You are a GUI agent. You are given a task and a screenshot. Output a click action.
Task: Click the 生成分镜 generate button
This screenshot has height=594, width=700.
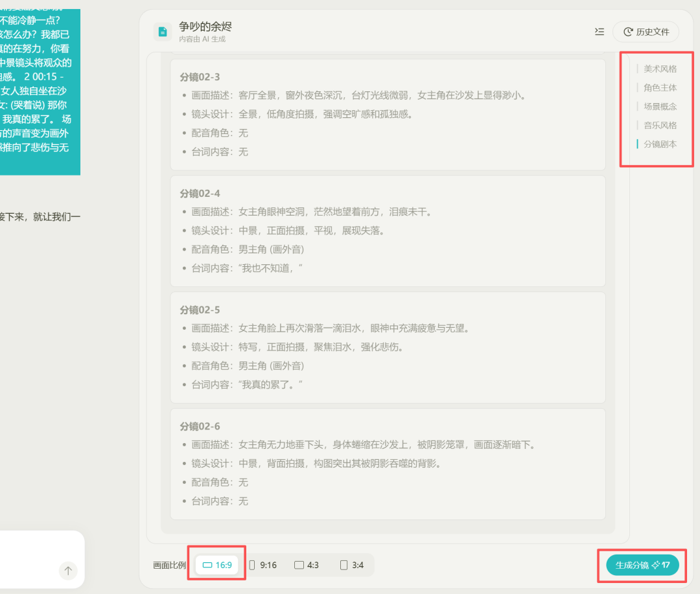point(642,565)
